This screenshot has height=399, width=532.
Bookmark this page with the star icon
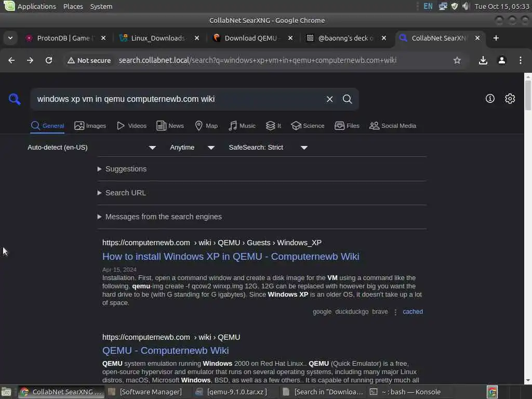pos(457,60)
